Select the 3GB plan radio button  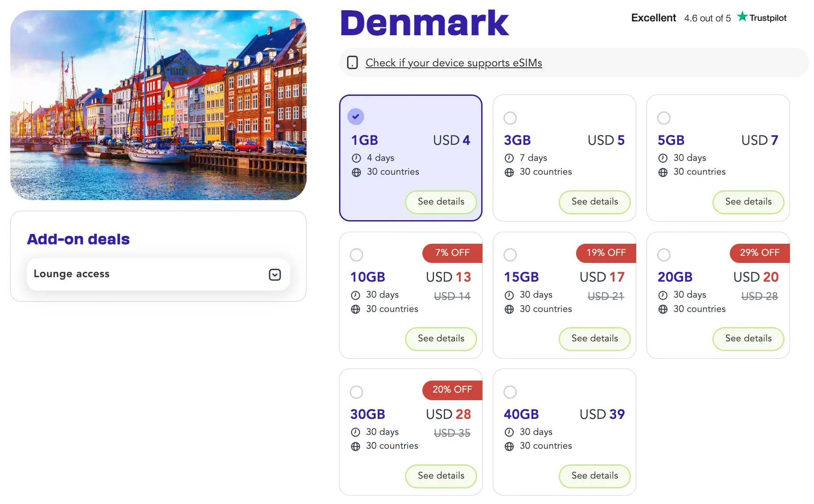pos(510,118)
